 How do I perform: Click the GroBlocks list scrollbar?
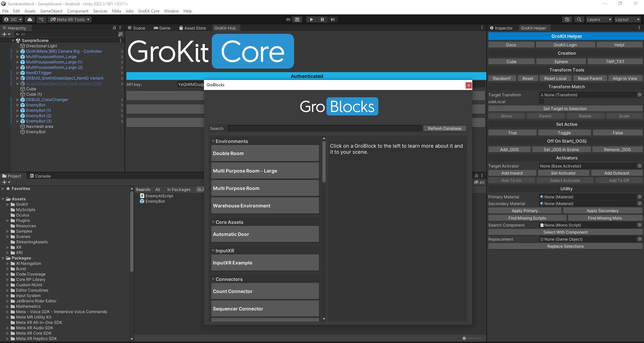click(324, 162)
